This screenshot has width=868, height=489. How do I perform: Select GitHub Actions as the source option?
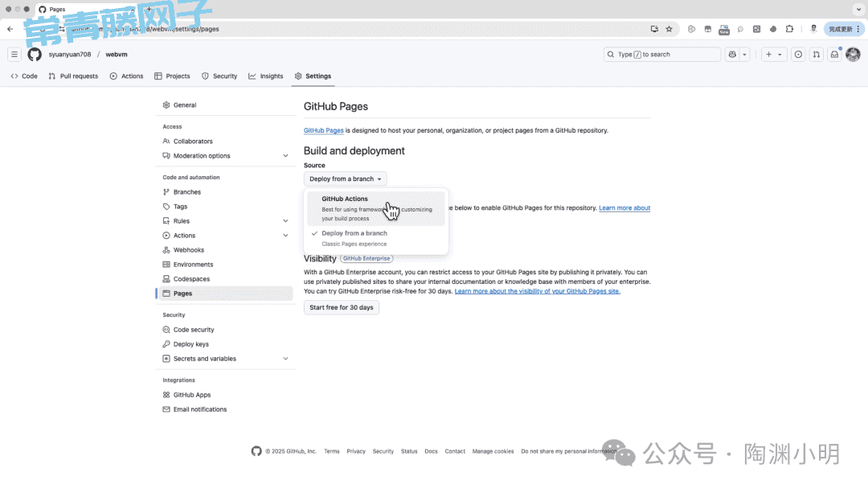376,208
